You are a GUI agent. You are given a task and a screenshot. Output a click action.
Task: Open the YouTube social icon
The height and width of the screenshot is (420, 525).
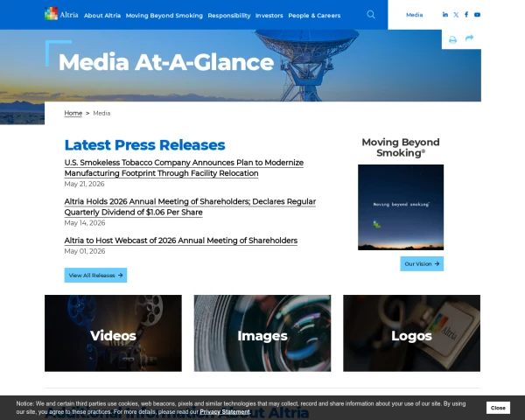pos(477,15)
